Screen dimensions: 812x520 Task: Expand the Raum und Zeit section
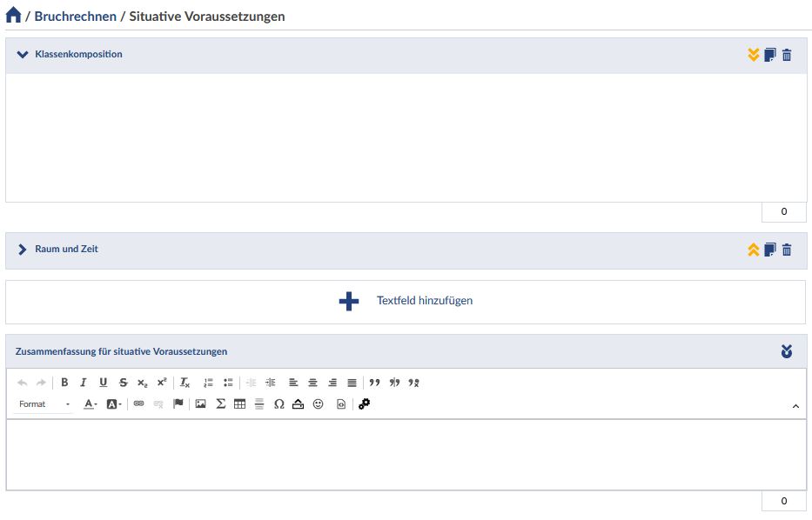pyautogui.click(x=23, y=250)
